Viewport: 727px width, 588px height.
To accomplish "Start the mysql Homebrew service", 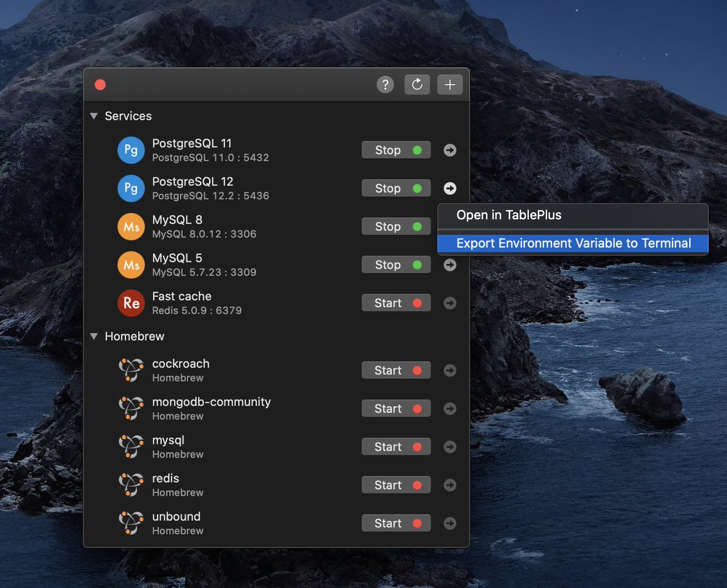I will click(x=396, y=446).
